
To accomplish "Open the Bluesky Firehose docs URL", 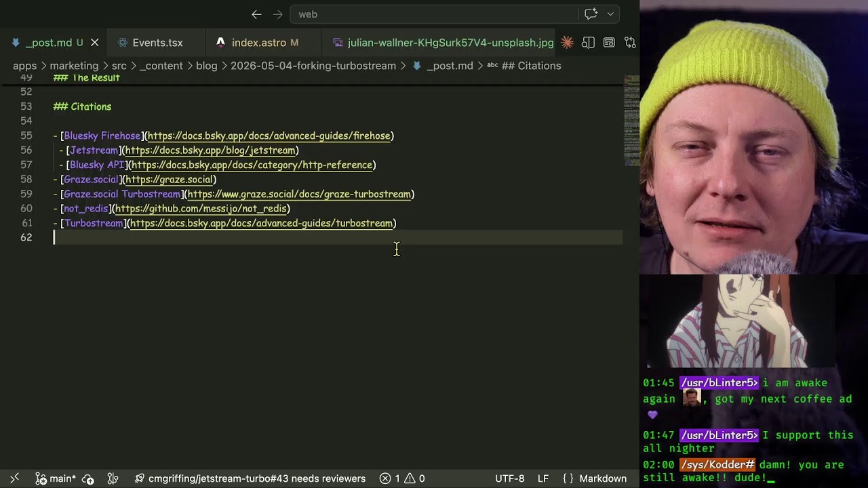I will pos(269,136).
